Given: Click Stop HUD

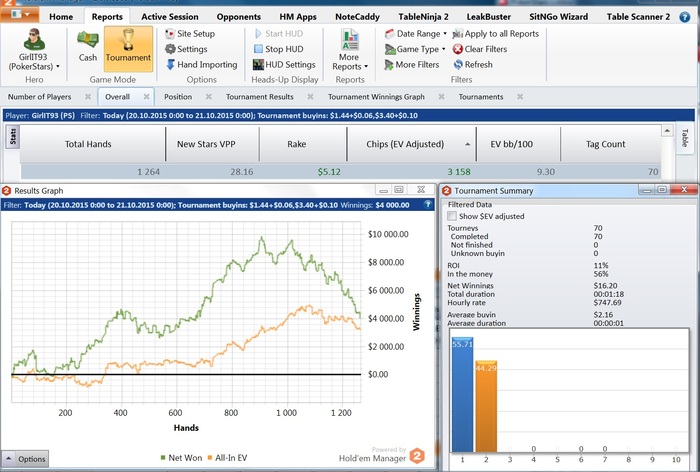Looking at the screenshot, I should (279, 49).
